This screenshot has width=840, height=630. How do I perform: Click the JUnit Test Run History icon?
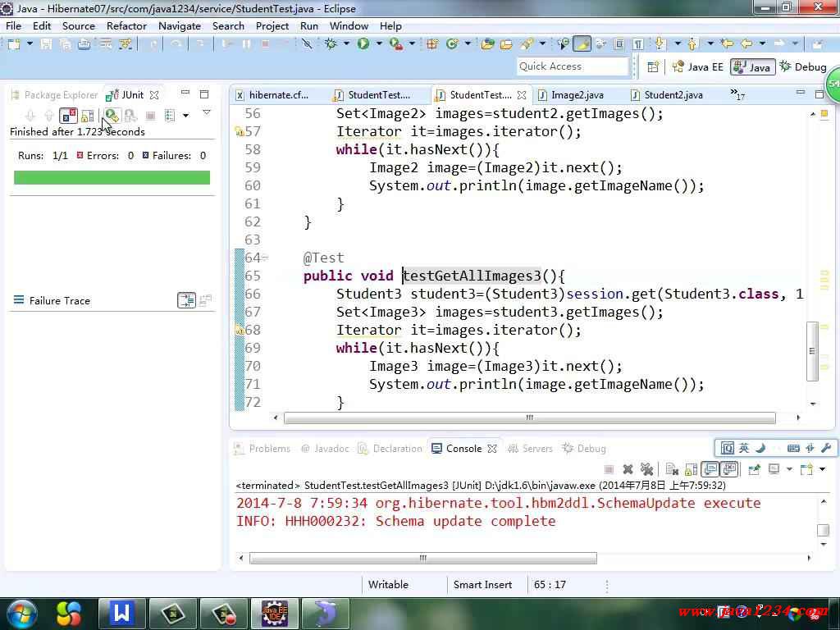(170, 115)
